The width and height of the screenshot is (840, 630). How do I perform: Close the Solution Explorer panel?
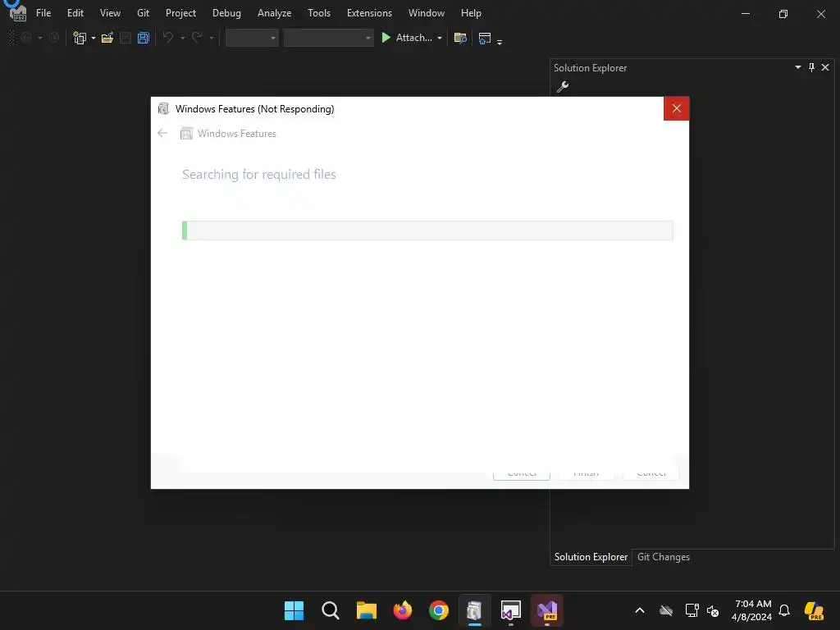click(x=825, y=67)
